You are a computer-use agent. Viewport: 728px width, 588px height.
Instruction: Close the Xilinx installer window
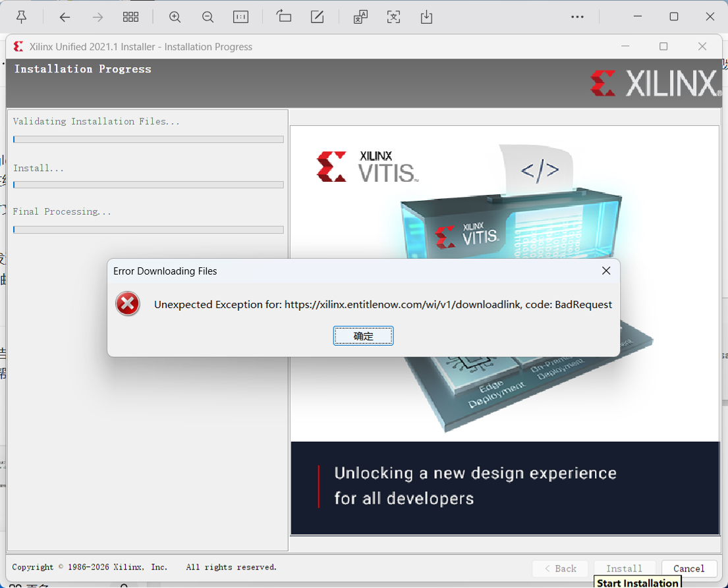pyautogui.click(x=702, y=46)
